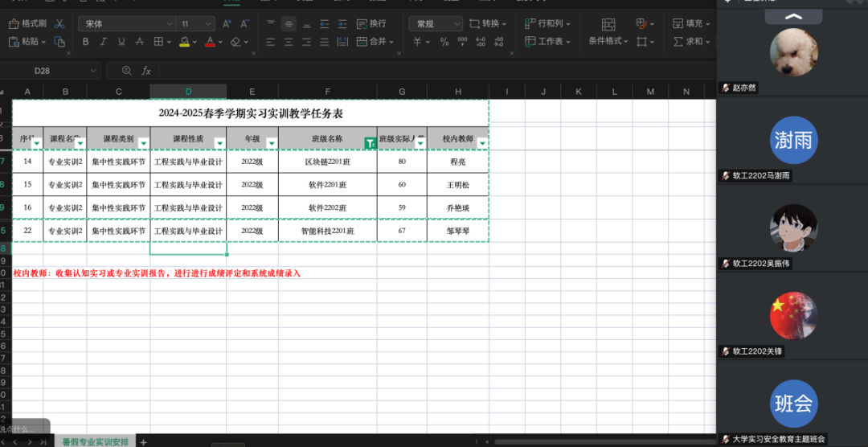
Task: Click cell containing 区块链2201班
Action: click(328, 162)
